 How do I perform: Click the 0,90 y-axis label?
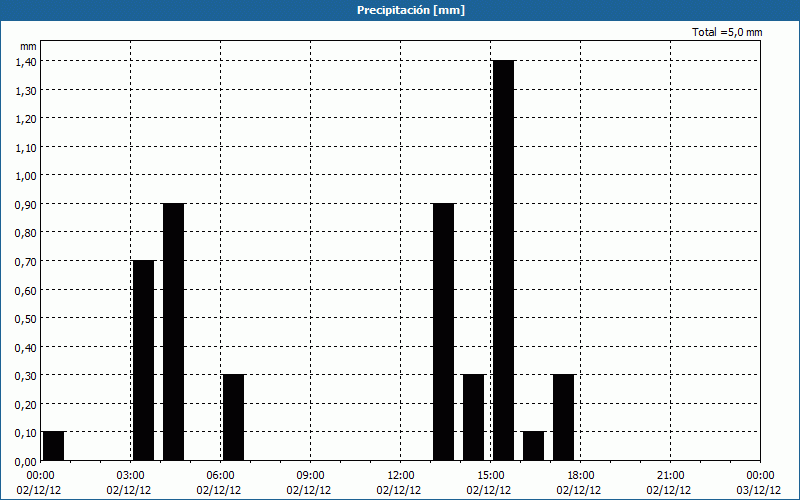(26, 204)
